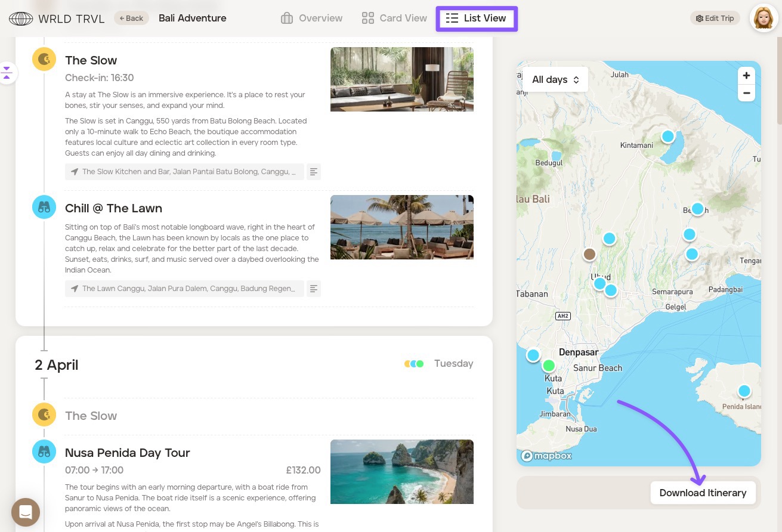Switch to the Card View tab
Image resolution: width=782 pixels, height=532 pixels.
394,18
